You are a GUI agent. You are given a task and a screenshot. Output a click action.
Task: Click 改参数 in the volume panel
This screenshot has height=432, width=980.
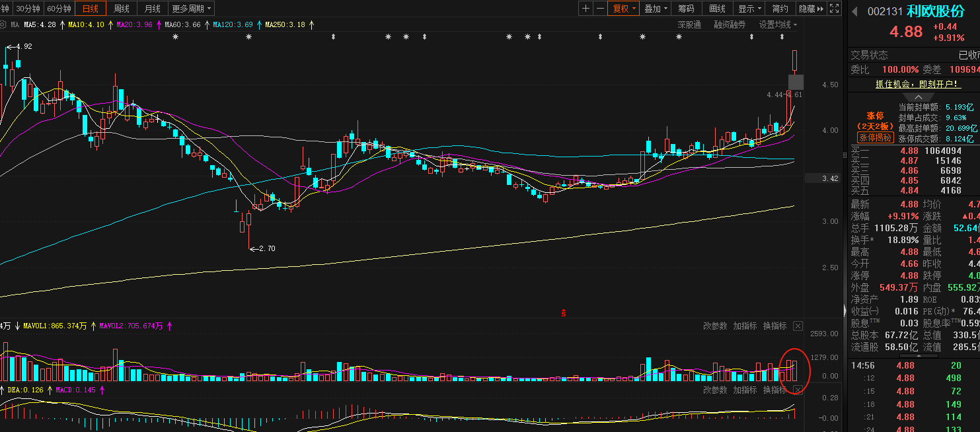click(x=715, y=326)
